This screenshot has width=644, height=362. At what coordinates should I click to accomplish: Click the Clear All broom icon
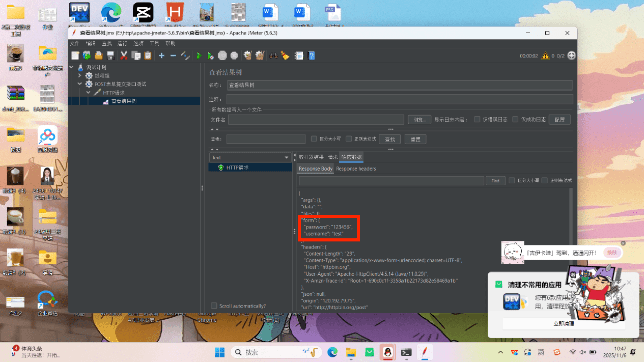(260, 56)
